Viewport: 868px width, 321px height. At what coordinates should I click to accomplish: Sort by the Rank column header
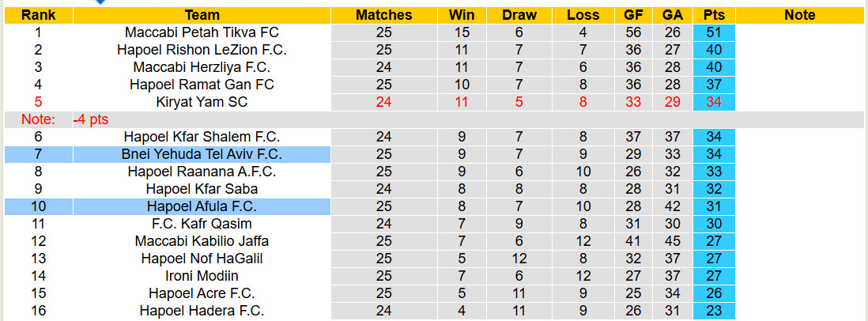pyautogui.click(x=38, y=15)
